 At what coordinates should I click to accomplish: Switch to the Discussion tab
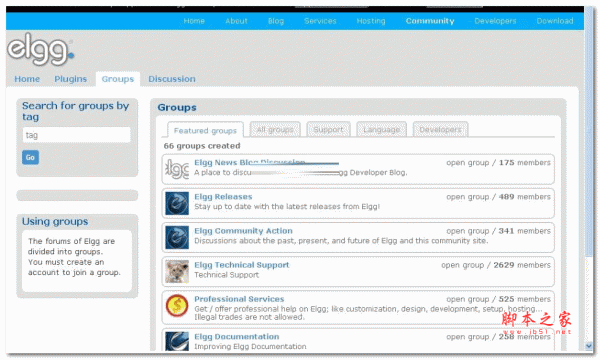pyautogui.click(x=172, y=79)
